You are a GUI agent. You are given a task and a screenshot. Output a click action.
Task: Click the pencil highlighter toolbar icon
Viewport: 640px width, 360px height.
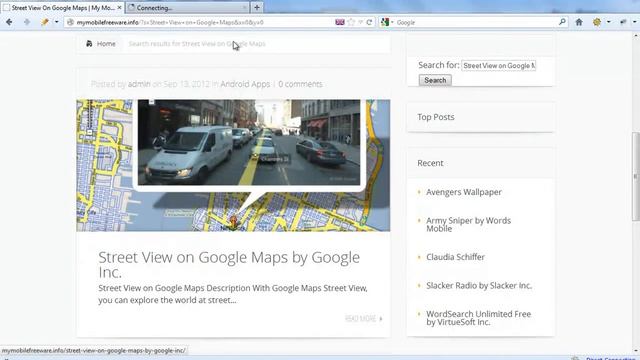click(x=45, y=22)
